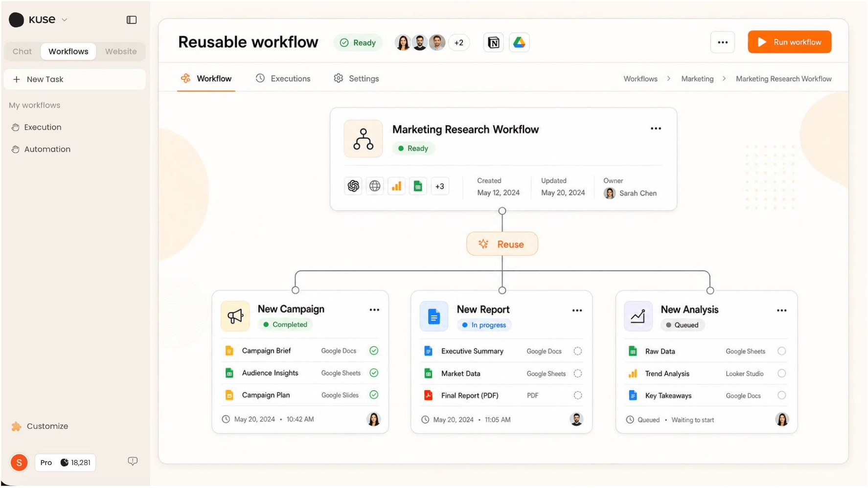868x488 pixels.
Task: Click the Final Report PDF file icon
Action: (x=428, y=396)
